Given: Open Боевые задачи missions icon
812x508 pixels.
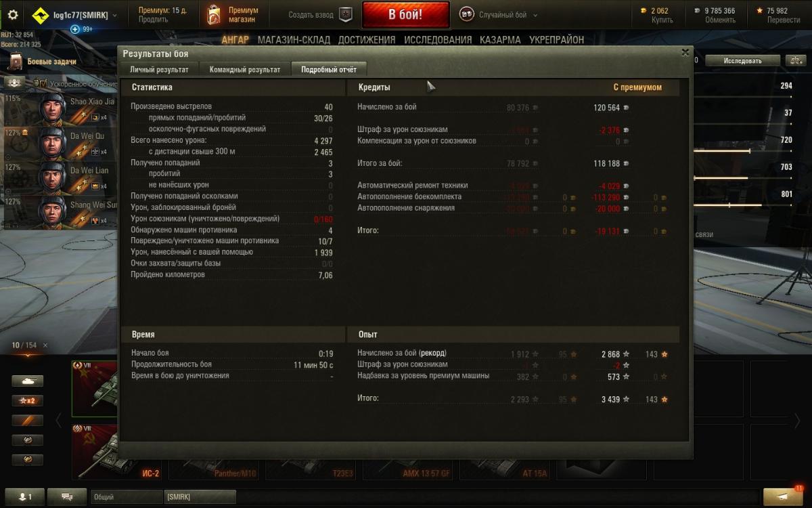Looking at the screenshot, I should tap(15, 62).
